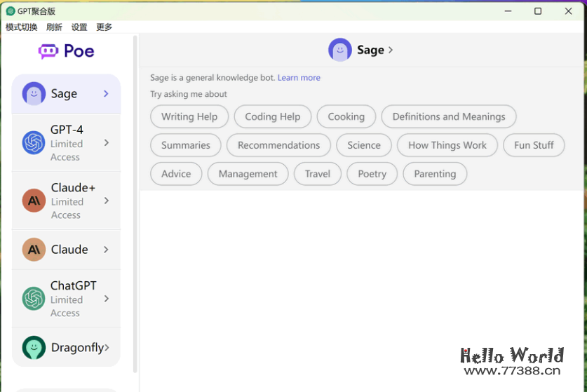Click the GPT-4 bot avatar icon
This screenshot has height=392, width=587.
(34, 143)
